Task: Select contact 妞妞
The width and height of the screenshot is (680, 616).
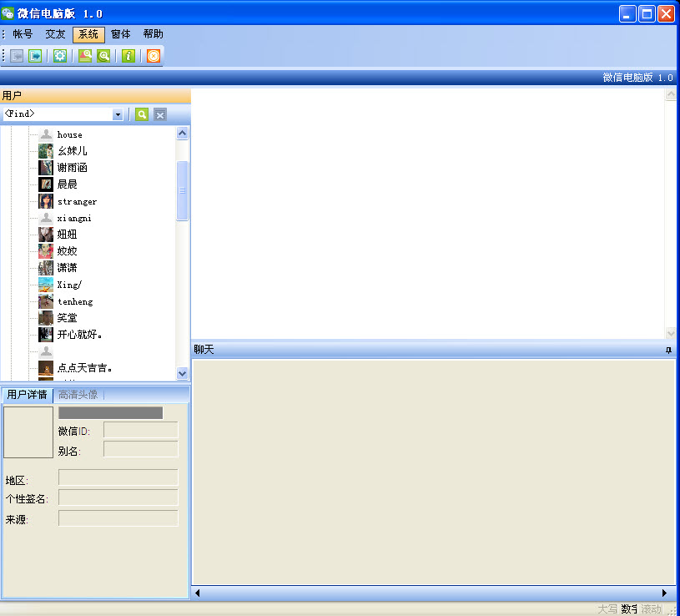Action: click(x=68, y=235)
